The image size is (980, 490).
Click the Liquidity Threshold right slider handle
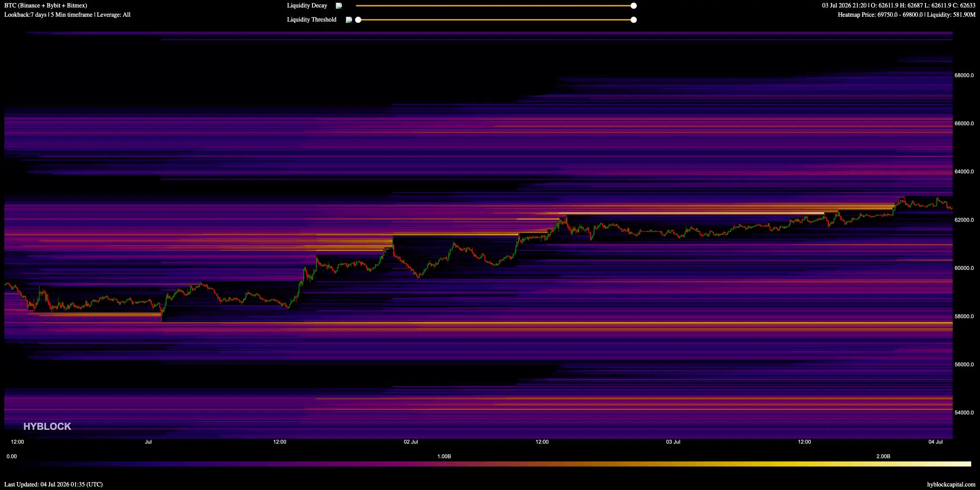coord(633,20)
